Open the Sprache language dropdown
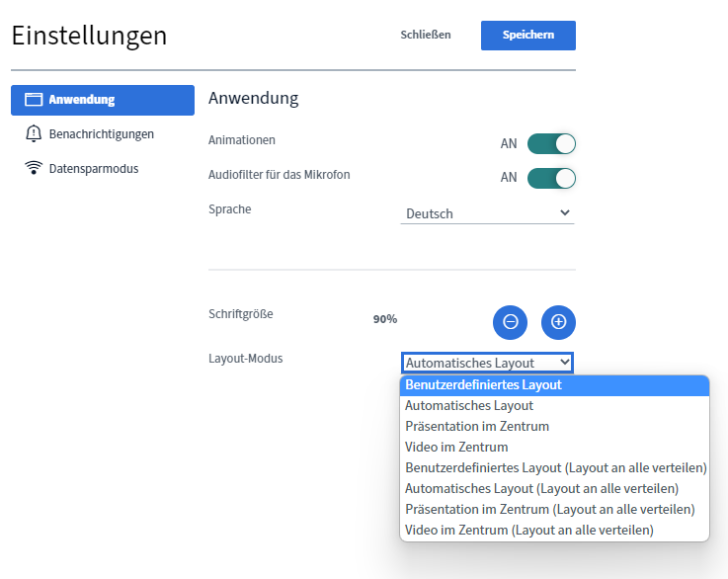The image size is (728, 579). (487, 213)
